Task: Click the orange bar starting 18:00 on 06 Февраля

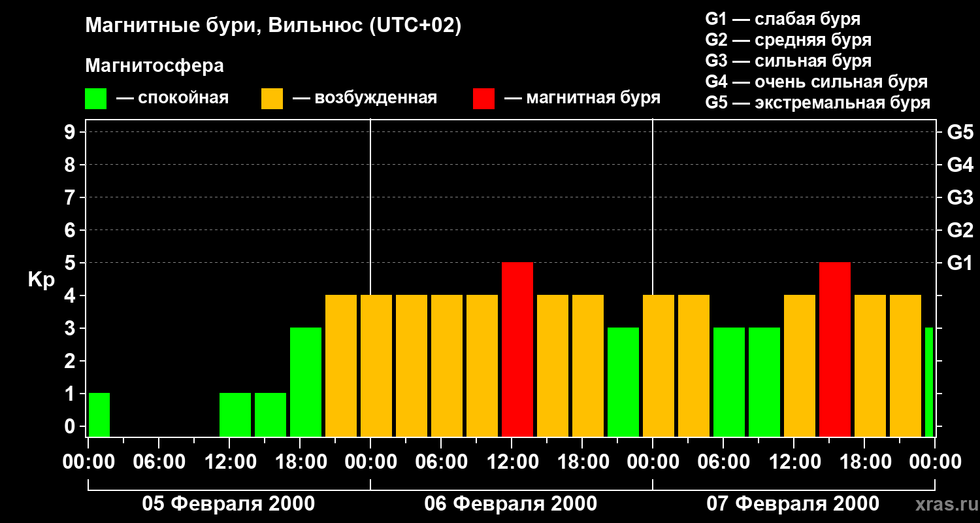Action: click(588, 365)
